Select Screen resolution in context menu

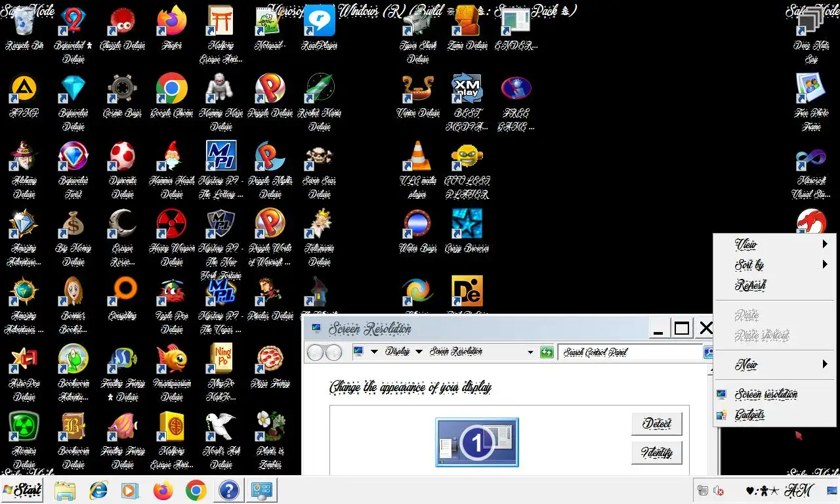(774, 394)
